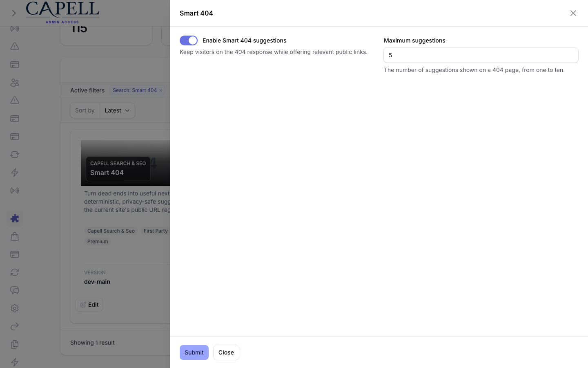Image resolution: width=588 pixels, height=368 pixels.
Task: Click the 'Maximum suggestions' label
Action: 414,40
